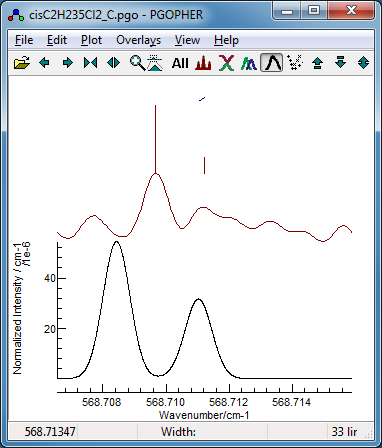Click the Width field in status bar
The width and height of the screenshot is (382, 448).
(202, 432)
